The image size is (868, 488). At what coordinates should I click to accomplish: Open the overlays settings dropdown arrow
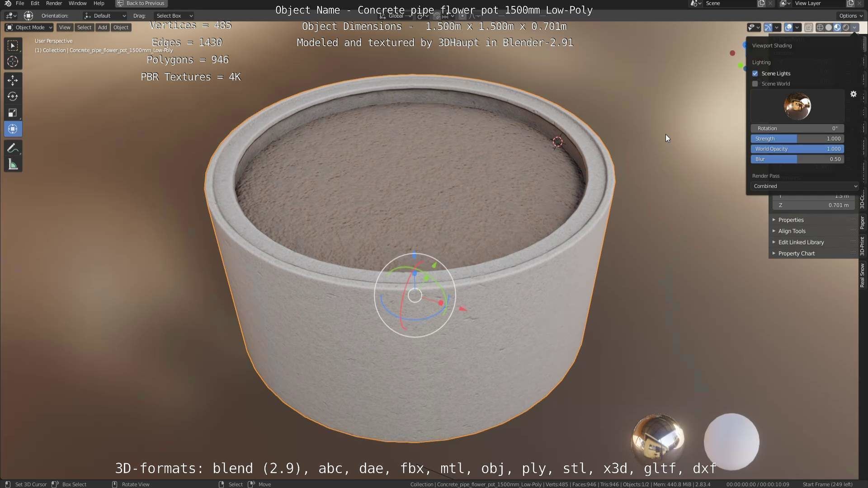(797, 28)
